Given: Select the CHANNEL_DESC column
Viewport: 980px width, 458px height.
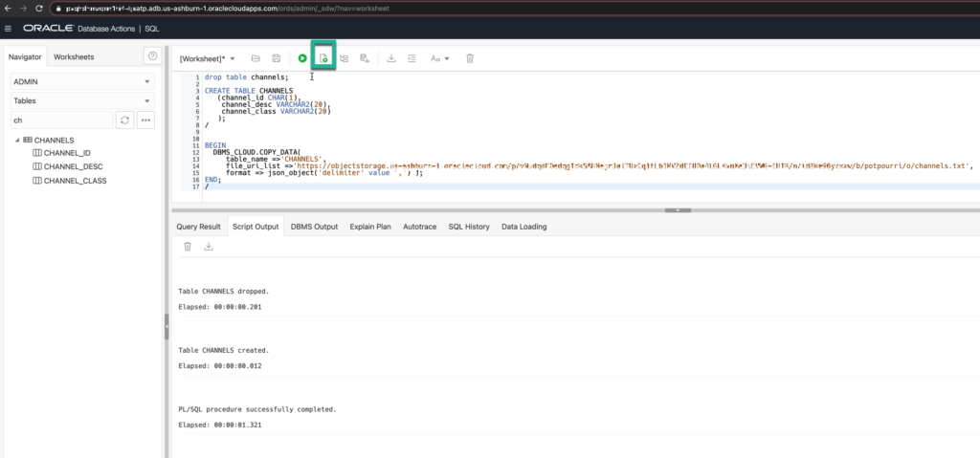Looking at the screenshot, I should (x=68, y=166).
